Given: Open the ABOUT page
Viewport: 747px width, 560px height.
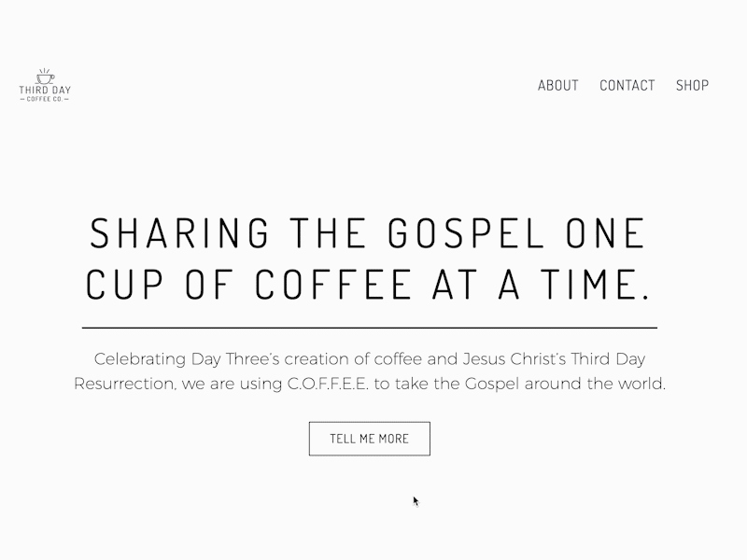Looking at the screenshot, I should coord(557,85).
